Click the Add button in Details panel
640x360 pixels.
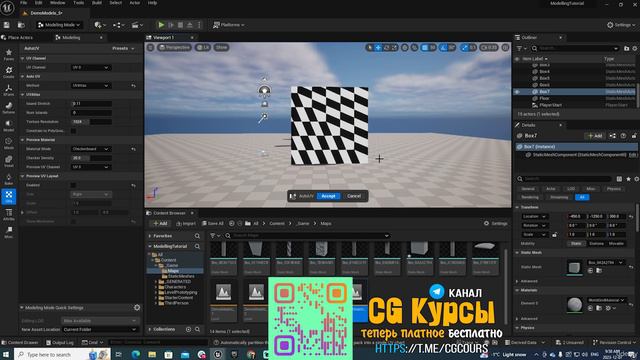[595, 136]
